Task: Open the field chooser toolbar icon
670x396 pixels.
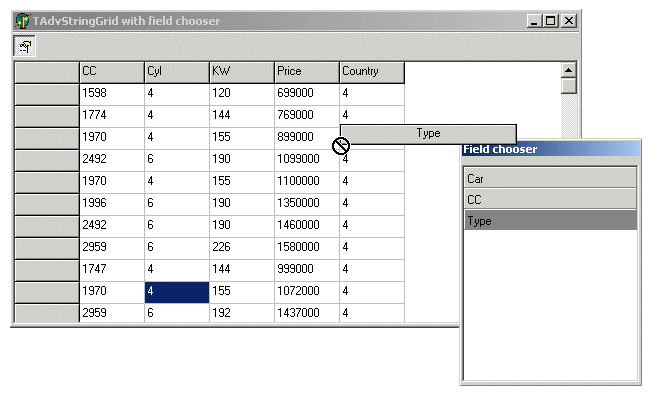Action: tap(25, 46)
